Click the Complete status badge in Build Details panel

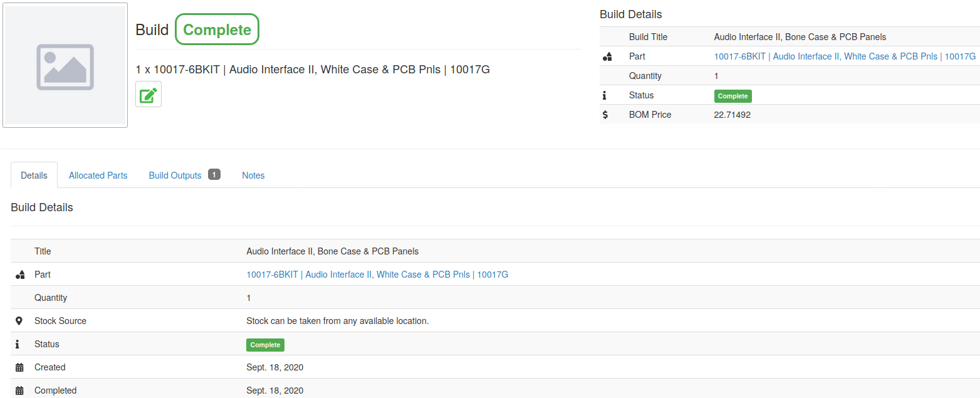(x=732, y=96)
